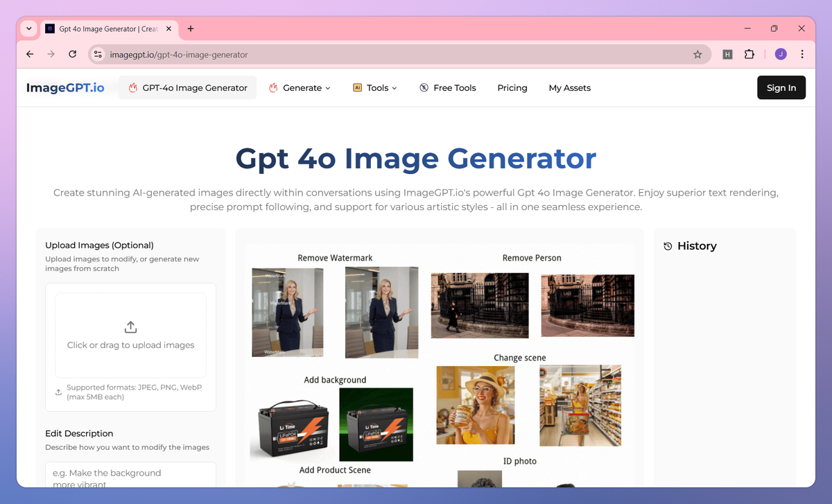Click the H extension icon in the toolbar
The height and width of the screenshot is (504, 832).
point(727,53)
